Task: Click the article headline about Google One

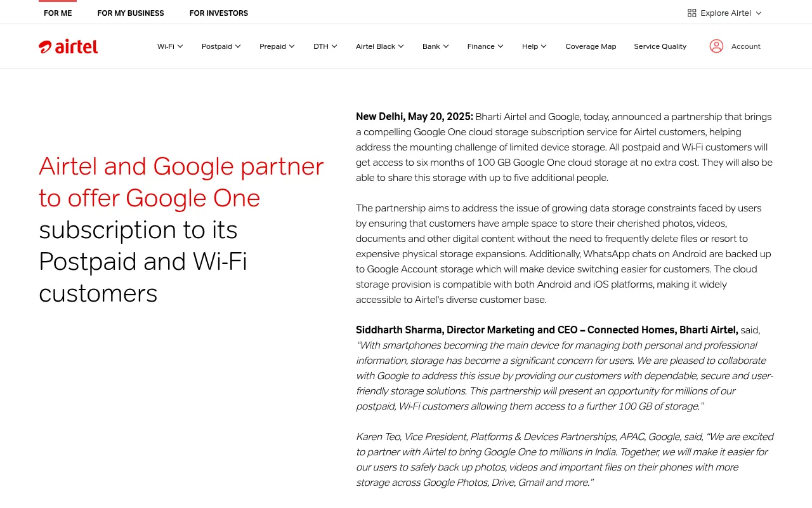Action: pos(181,229)
